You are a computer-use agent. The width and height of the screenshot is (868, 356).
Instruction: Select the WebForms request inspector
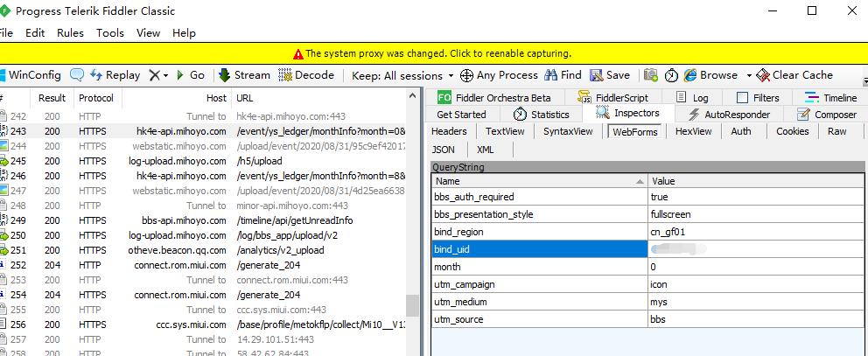(x=635, y=132)
